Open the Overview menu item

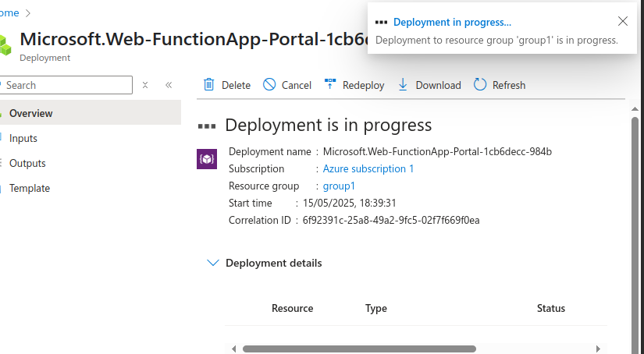click(31, 113)
